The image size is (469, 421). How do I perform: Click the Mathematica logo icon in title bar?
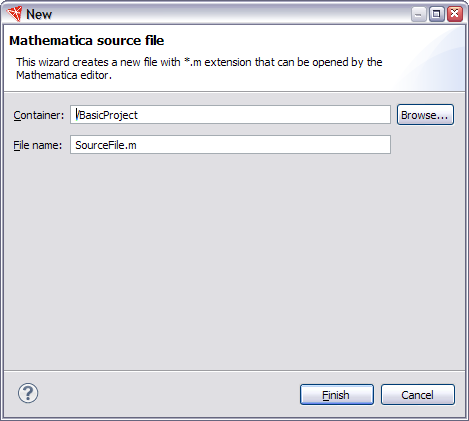14,14
